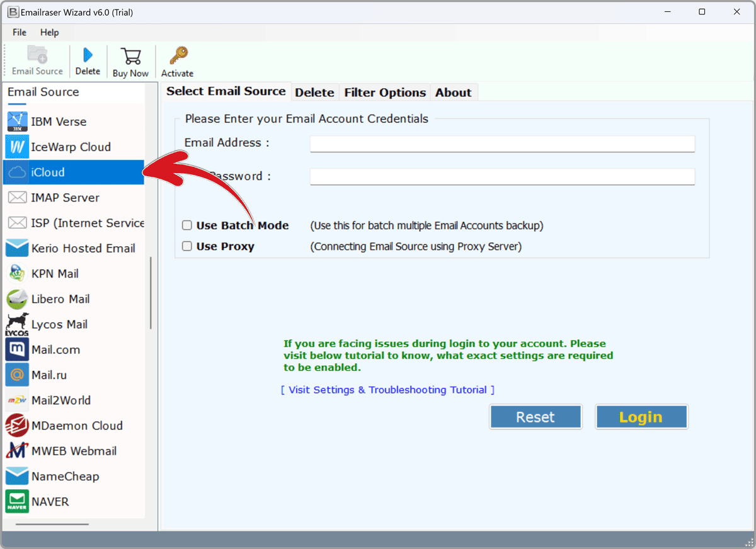756x549 pixels.
Task: Select the Mail.ru @ icon
Action: click(x=17, y=375)
